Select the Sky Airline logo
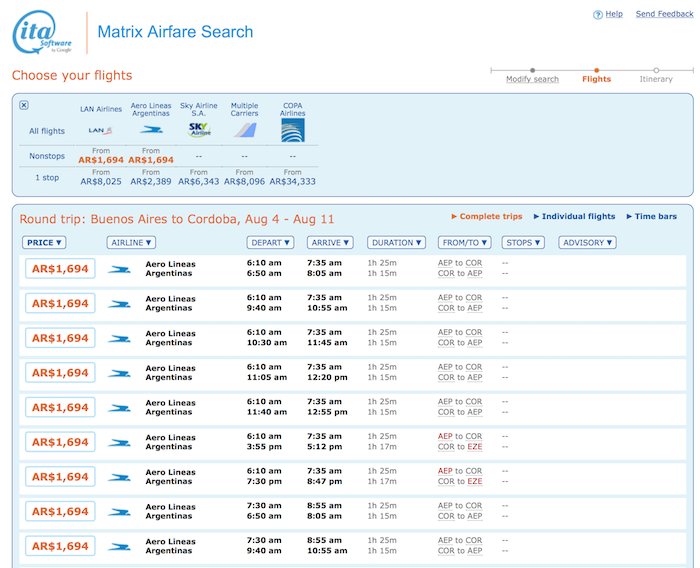This screenshot has height=568, width=700. point(199,129)
